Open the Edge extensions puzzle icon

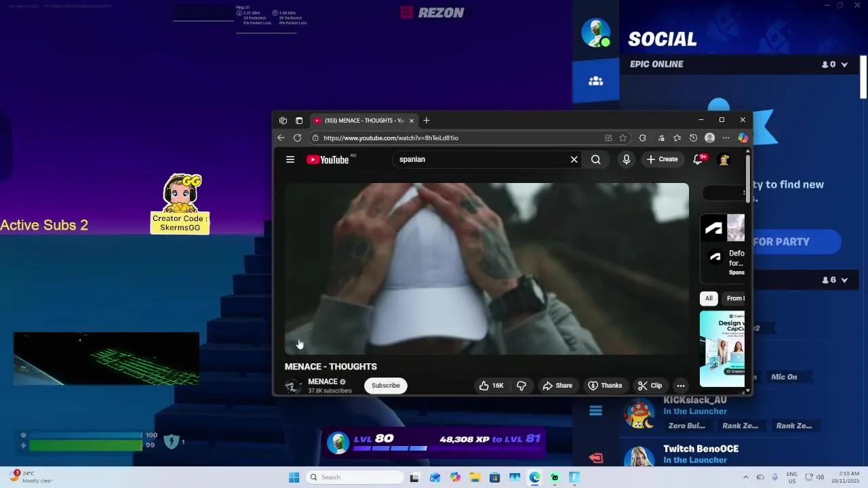[x=643, y=138]
